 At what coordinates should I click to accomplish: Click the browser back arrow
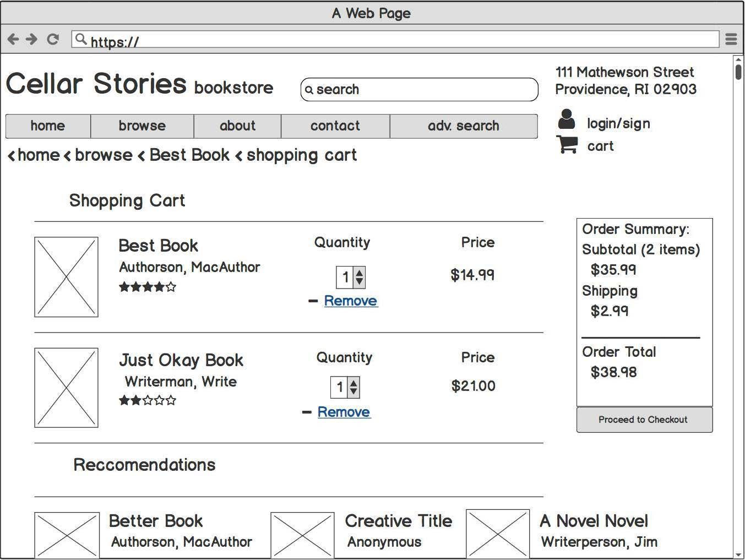tap(13, 39)
